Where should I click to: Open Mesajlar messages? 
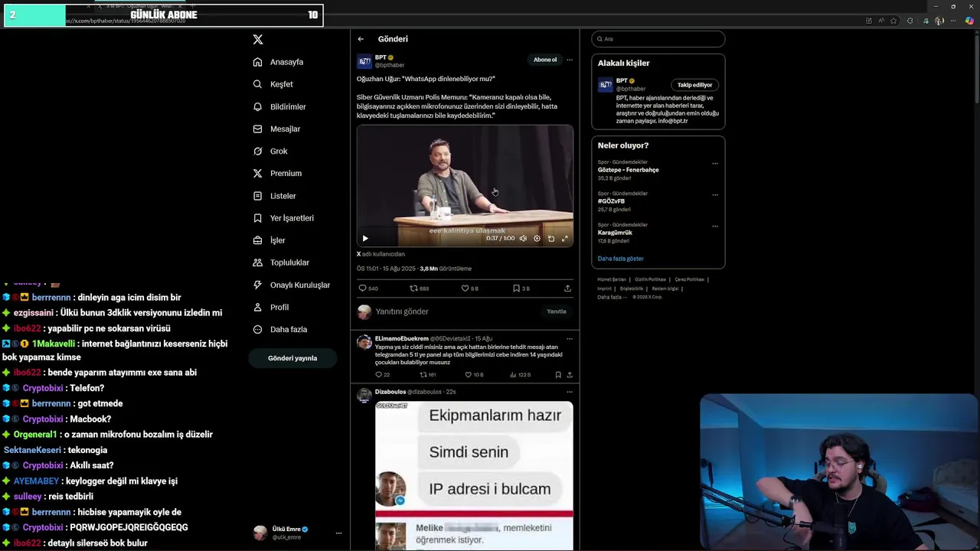tap(277, 129)
